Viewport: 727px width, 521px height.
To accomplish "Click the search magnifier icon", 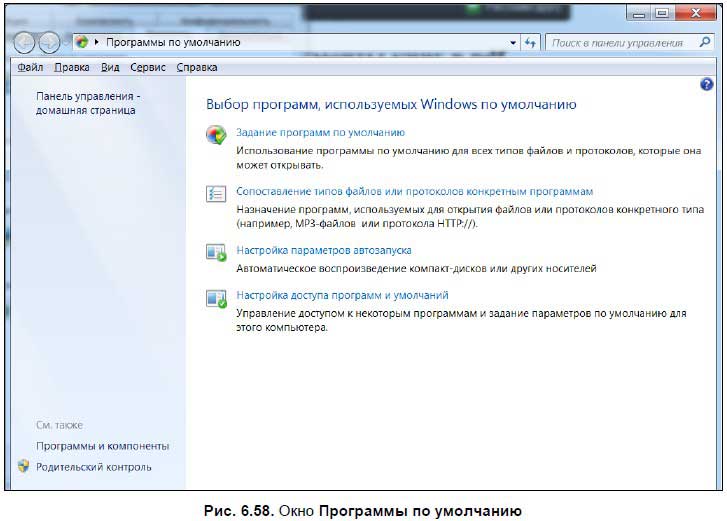I will [x=705, y=42].
